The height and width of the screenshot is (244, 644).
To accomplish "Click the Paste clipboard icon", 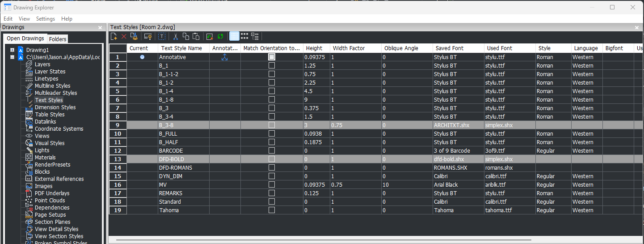I will 195,36.
